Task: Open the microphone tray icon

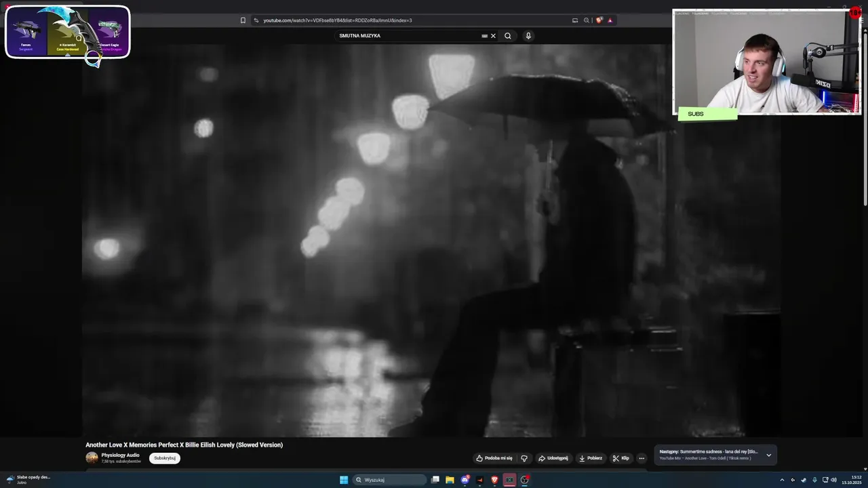Action: pyautogui.click(x=814, y=480)
